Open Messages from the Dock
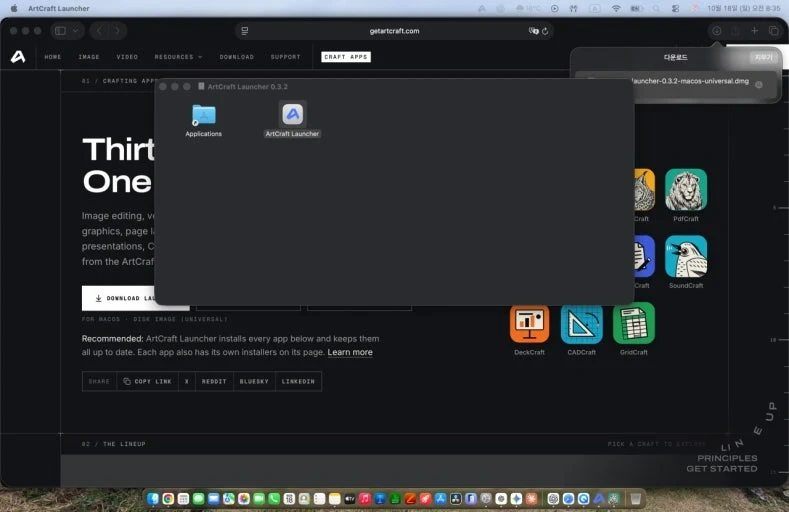This screenshot has width=789, height=512. (x=198, y=498)
